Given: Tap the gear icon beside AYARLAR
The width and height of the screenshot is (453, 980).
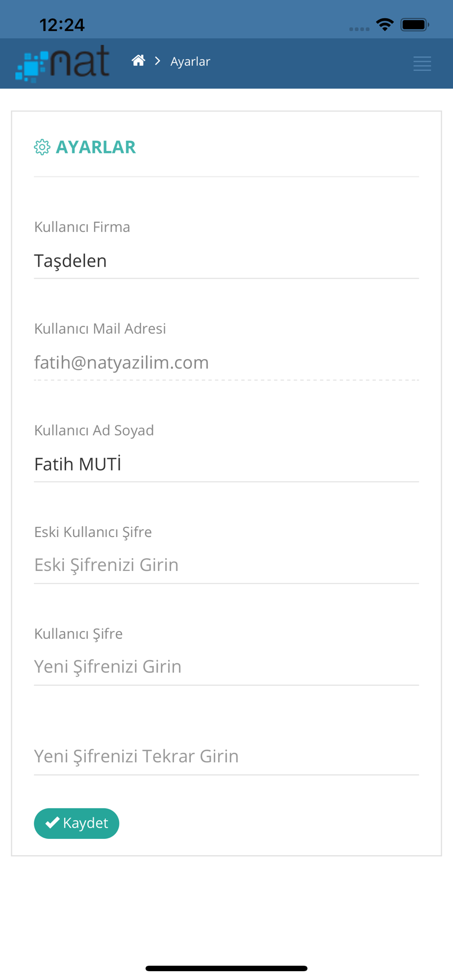Looking at the screenshot, I should pyautogui.click(x=42, y=147).
